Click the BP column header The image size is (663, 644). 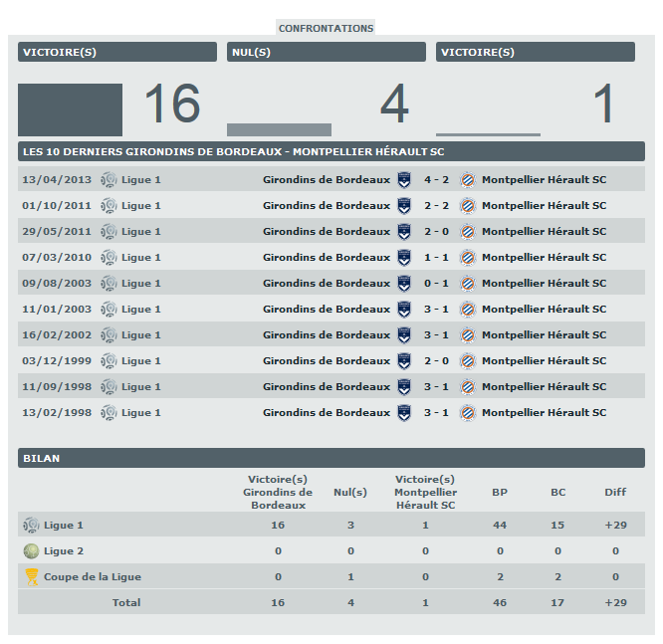500,492
